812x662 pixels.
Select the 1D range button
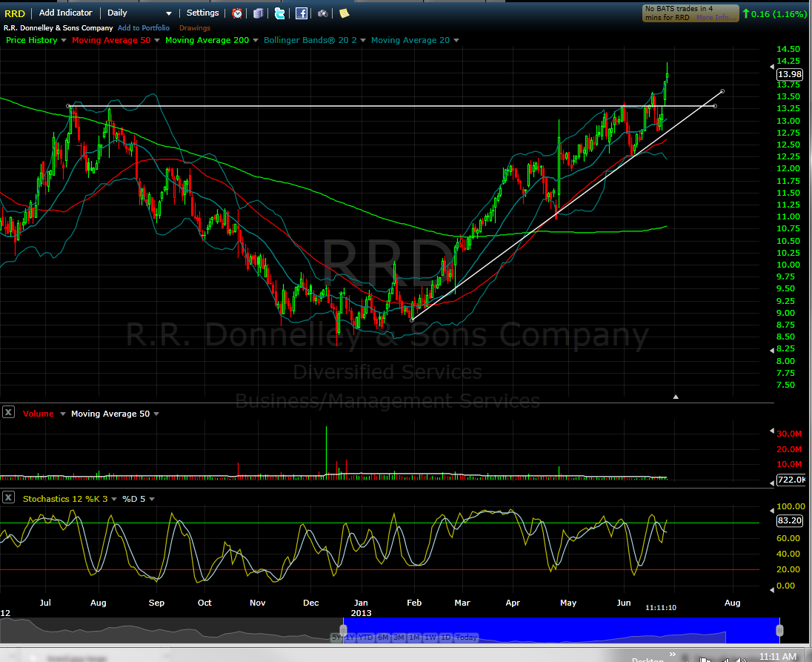tap(445, 637)
